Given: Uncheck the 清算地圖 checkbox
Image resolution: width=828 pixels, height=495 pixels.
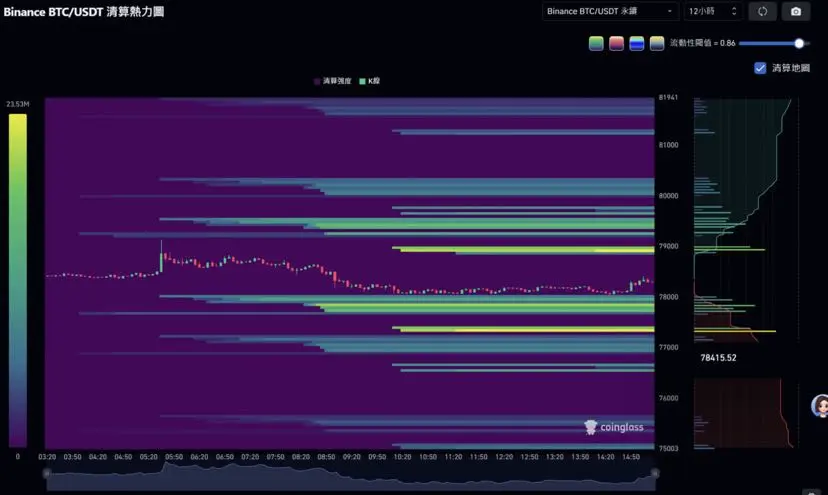Looking at the screenshot, I should [760, 68].
